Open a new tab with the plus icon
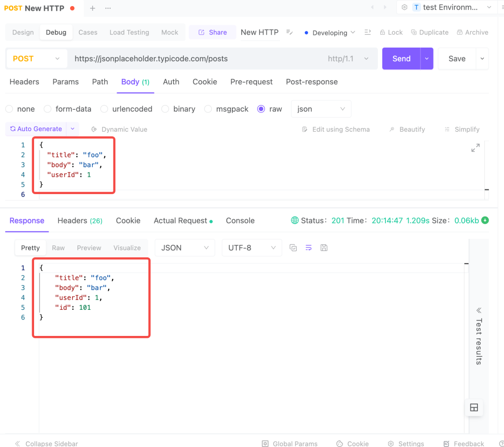504x447 pixels. point(92,8)
